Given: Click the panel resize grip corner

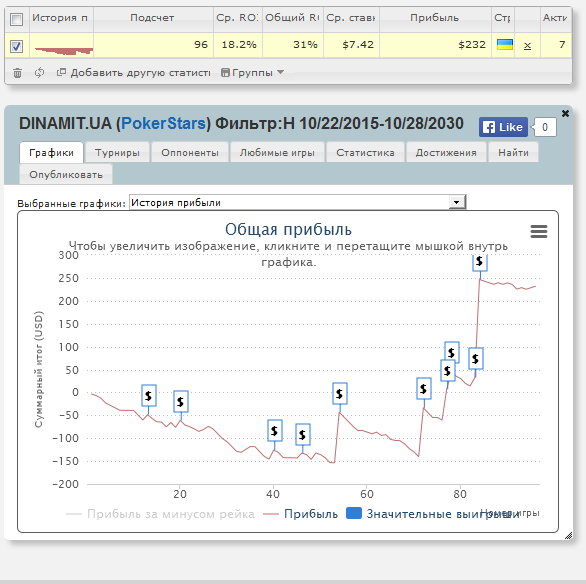Looking at the screenshot, I should click(568, 535).
